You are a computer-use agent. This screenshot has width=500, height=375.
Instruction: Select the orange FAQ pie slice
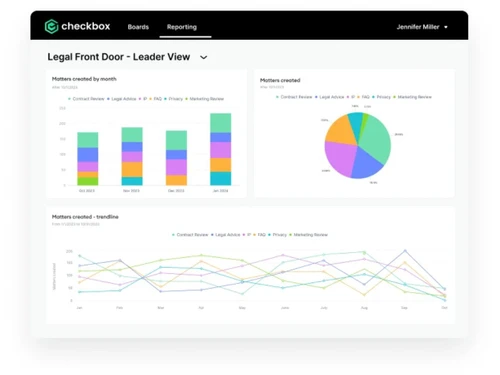pos(342,131)
